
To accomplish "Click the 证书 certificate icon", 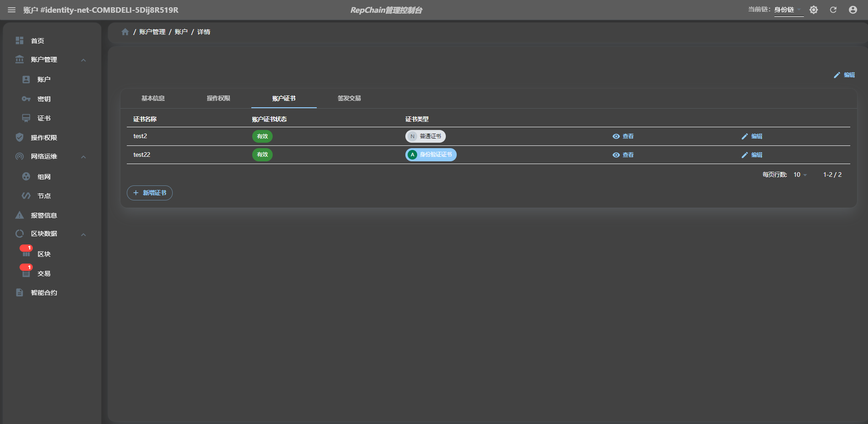I will point(26,118).
